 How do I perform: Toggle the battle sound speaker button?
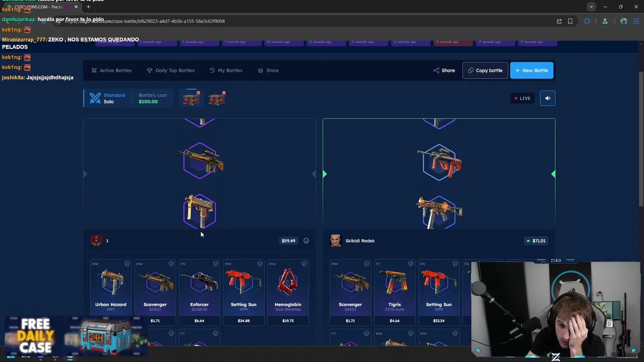tap(547, 99)
